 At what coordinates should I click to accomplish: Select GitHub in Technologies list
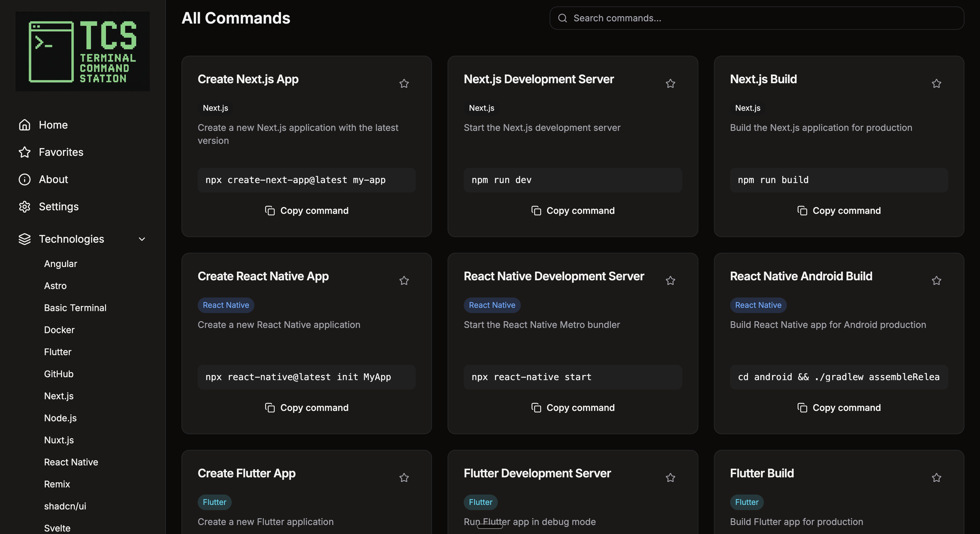click(59, 374)
